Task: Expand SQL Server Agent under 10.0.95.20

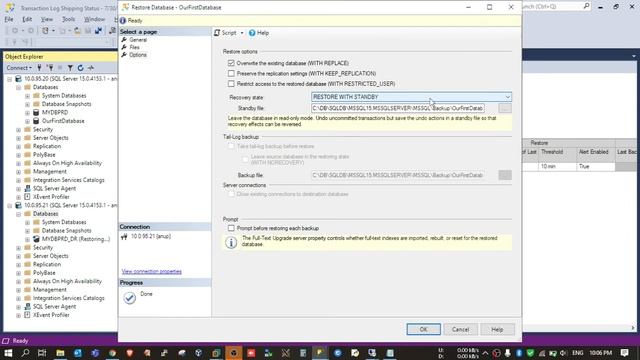Action: pyautogui.click(x=18, y=189)
